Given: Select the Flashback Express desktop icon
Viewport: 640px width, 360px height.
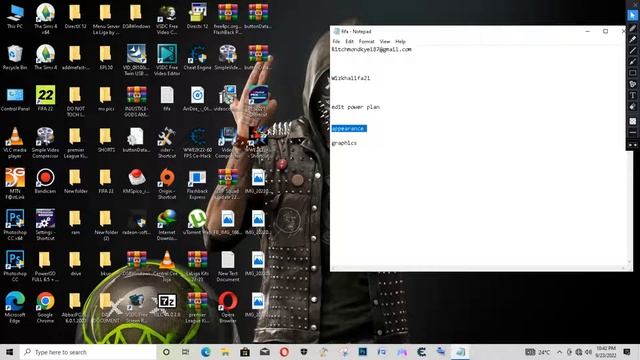Looking at the screenshot, I should pos(197,184).
